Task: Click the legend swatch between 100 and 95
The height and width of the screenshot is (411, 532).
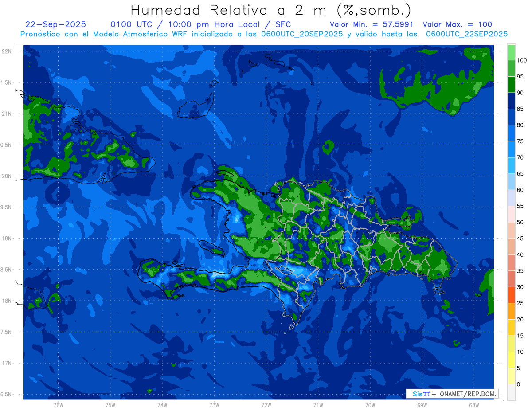Action: [511, 68]
